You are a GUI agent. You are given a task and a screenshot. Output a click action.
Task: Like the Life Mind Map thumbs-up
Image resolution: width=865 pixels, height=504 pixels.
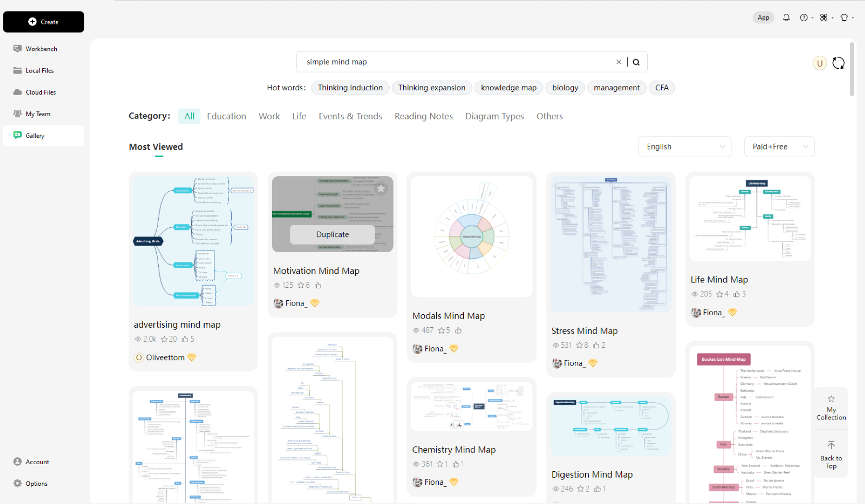click(737, 294)
